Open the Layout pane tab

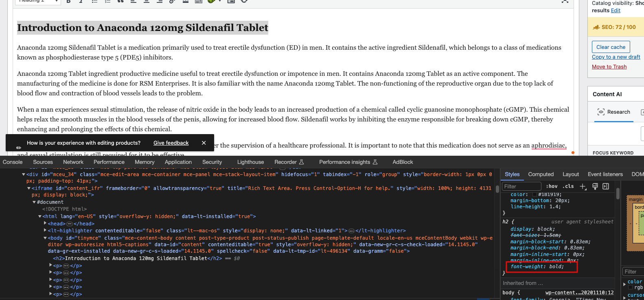tap(571, 174)
